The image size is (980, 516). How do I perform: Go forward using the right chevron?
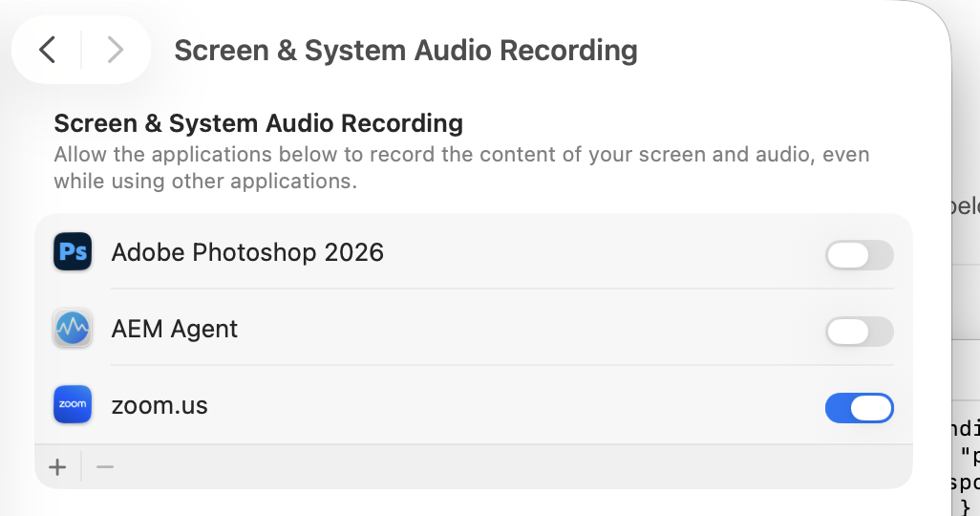115,50
